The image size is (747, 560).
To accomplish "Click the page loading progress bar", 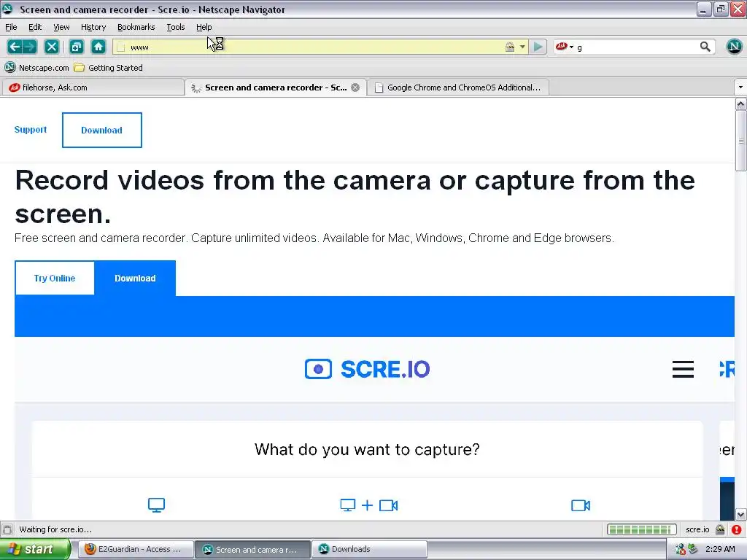I will (x=642, y=529).
